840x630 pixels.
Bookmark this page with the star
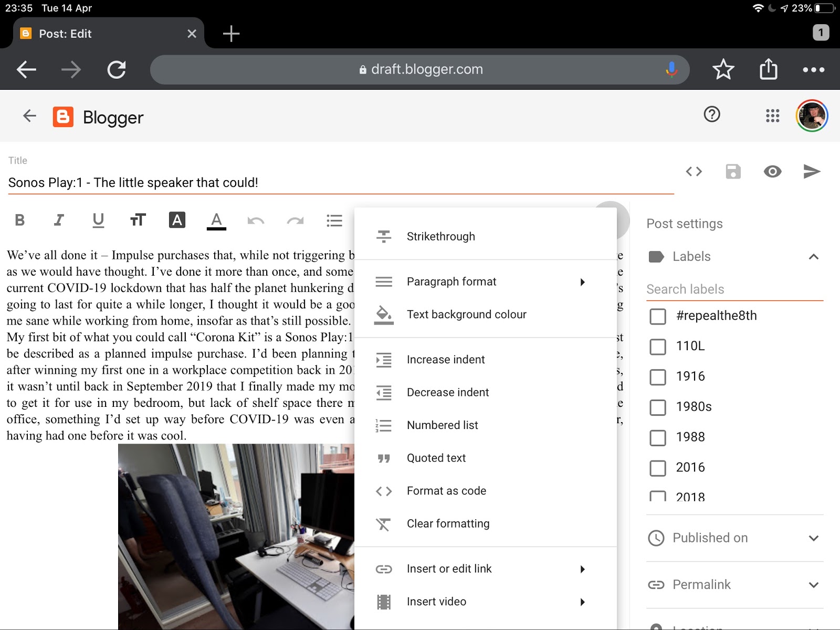tap(723, 69)
